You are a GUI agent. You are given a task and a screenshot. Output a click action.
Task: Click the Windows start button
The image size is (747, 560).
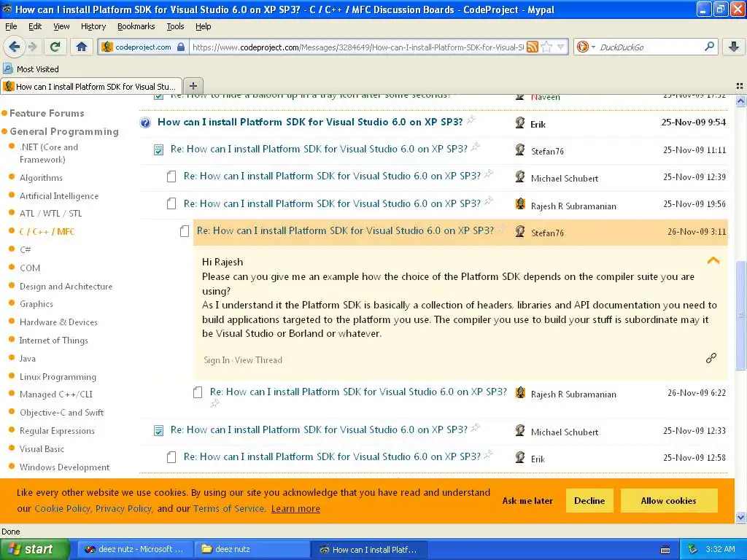coord(34,549)
